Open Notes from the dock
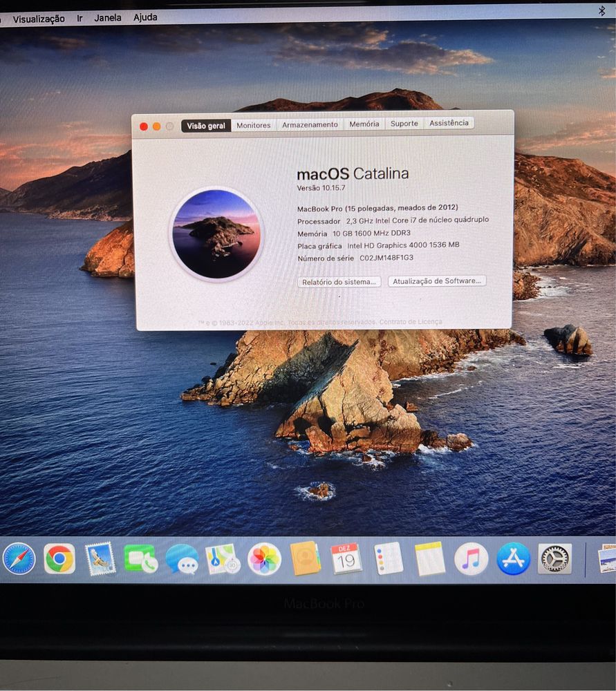 [429, 558]
